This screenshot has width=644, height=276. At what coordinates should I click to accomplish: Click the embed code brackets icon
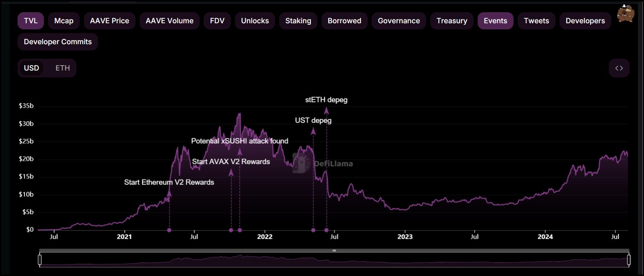619,68
